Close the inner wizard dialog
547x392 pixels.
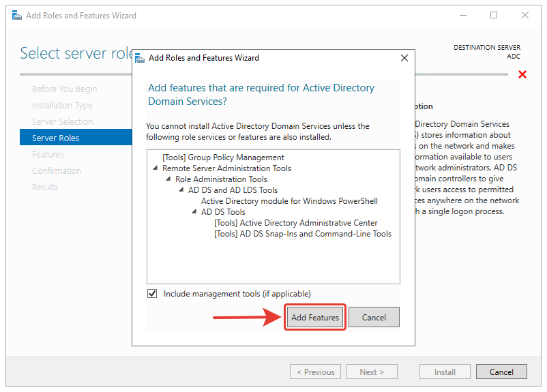pos(404,58)
